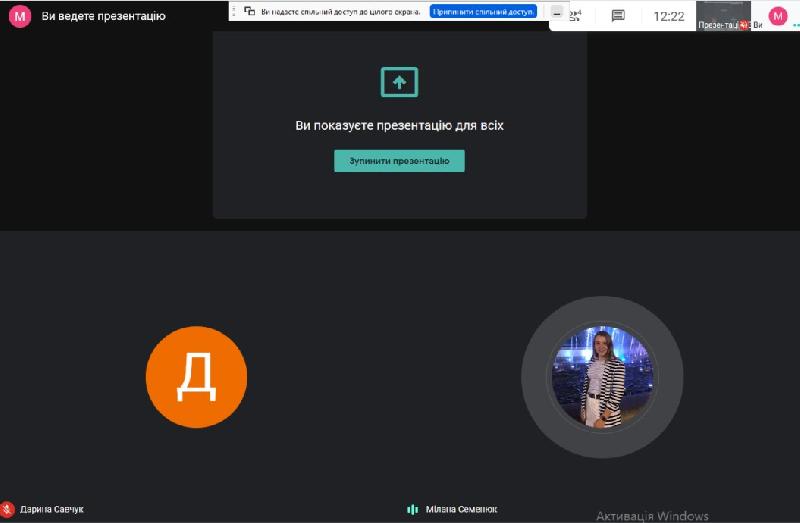Click the Дарина Савчук name label
Viewport: 800px width, 523px height.
[51, 509]
